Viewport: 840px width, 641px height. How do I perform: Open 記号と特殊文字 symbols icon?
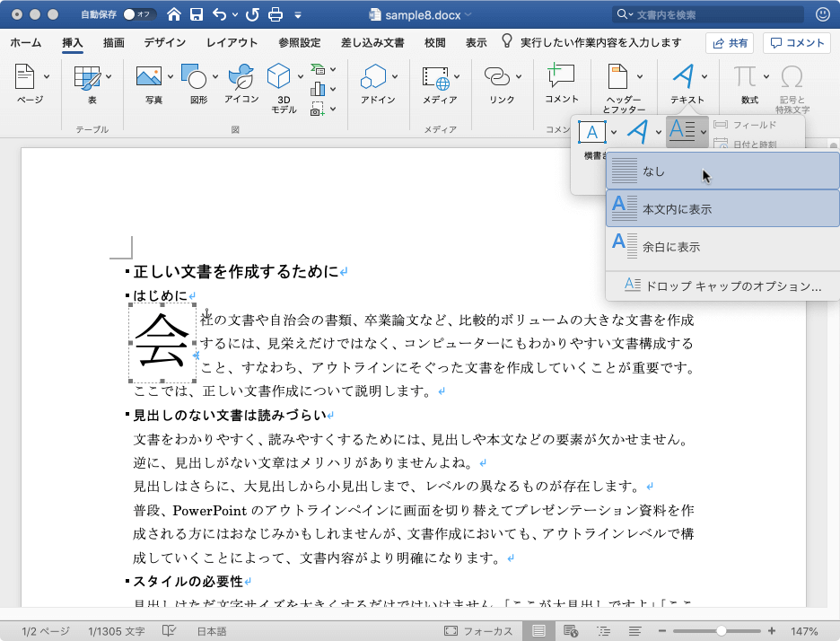click(x=792, y=76)
